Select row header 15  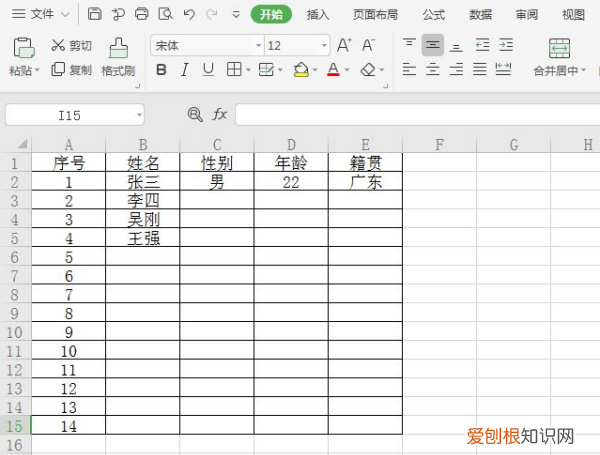(15, 426)
